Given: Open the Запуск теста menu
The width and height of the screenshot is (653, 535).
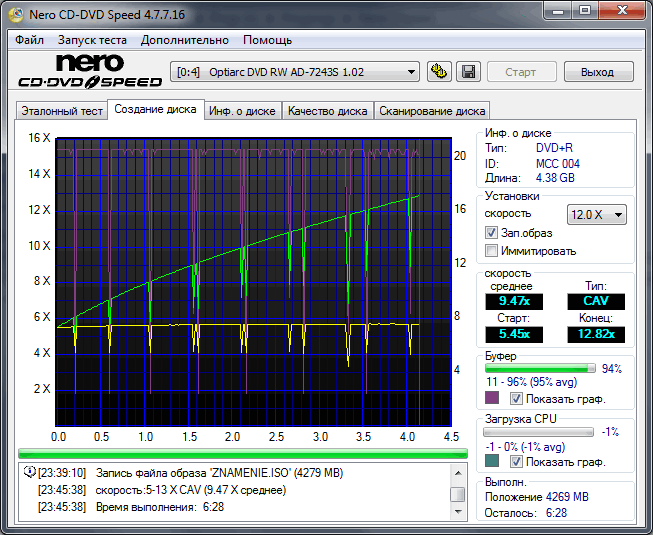Looking at the screenshot, I should pos(92,40).
